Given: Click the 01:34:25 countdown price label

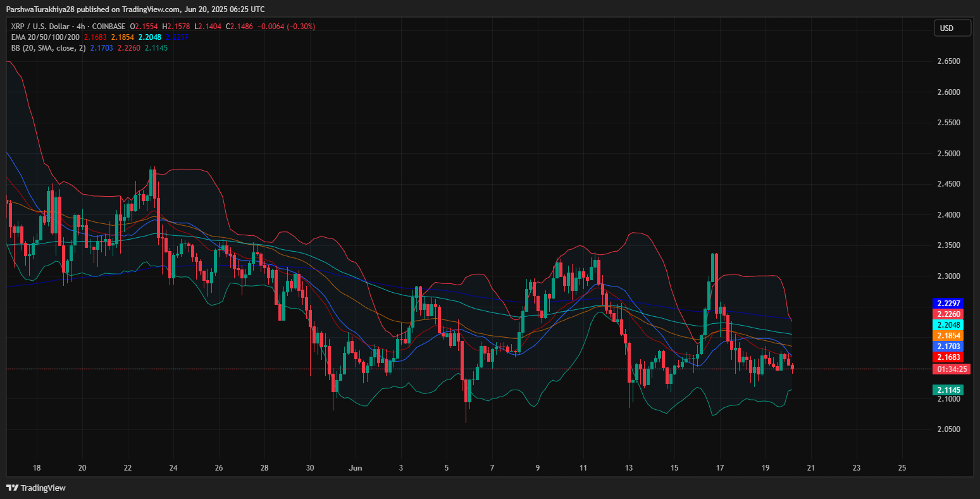Looking at the screenshot, I should [950, 369].
